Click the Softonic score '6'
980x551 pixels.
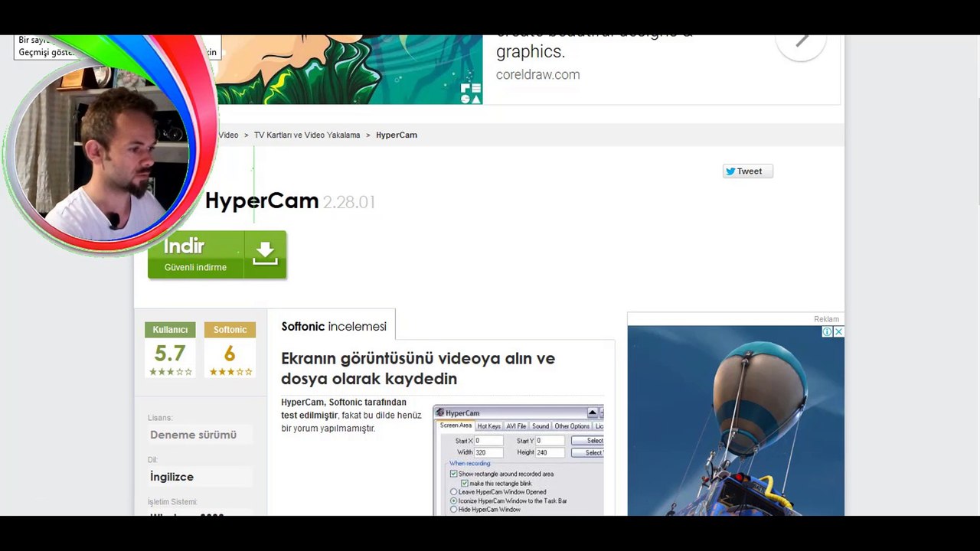tap(230, 354)
